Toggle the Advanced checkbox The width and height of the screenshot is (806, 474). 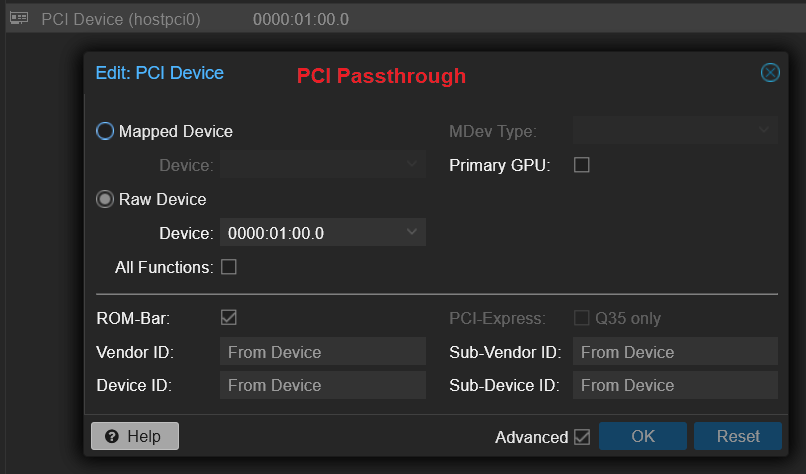tap(581, 437)
